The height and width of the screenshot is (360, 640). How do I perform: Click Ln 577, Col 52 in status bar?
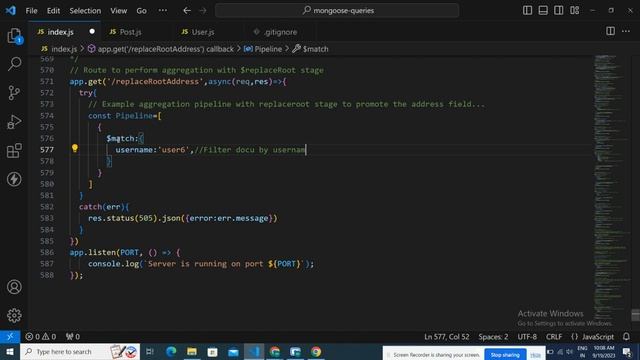[447, 337]
